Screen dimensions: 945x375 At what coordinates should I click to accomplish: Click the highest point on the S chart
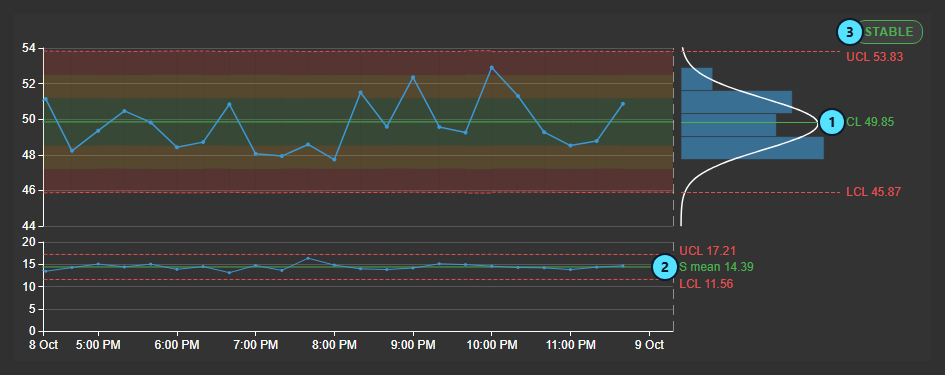[x=308, y=258]
